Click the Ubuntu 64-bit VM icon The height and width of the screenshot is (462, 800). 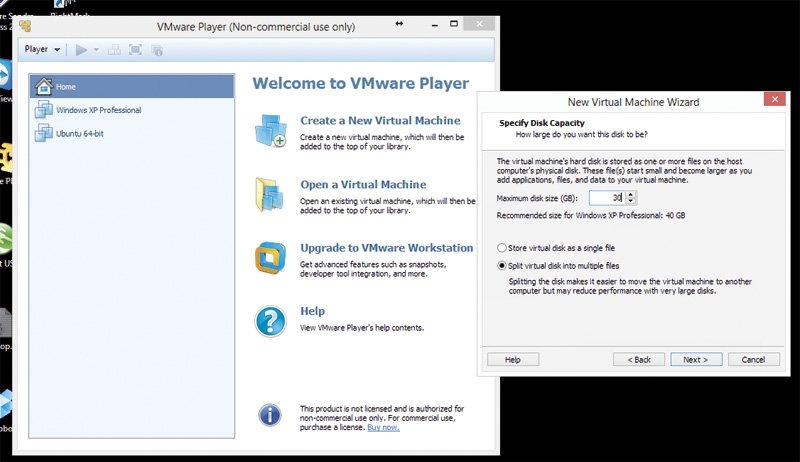click(x=44, y=133)
